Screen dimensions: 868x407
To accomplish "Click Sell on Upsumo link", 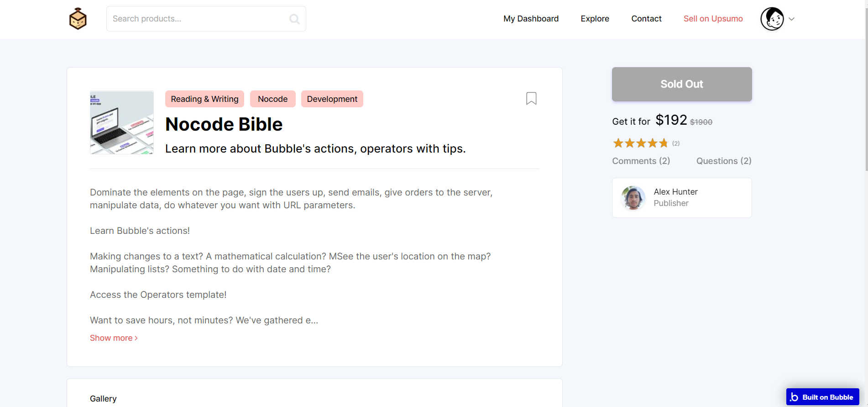I will [x=713, y=19].
